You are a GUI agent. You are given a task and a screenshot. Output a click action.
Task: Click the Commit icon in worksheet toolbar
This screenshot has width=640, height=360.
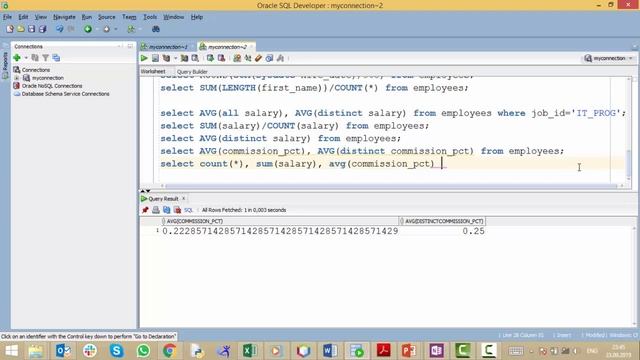pos(210,58)
